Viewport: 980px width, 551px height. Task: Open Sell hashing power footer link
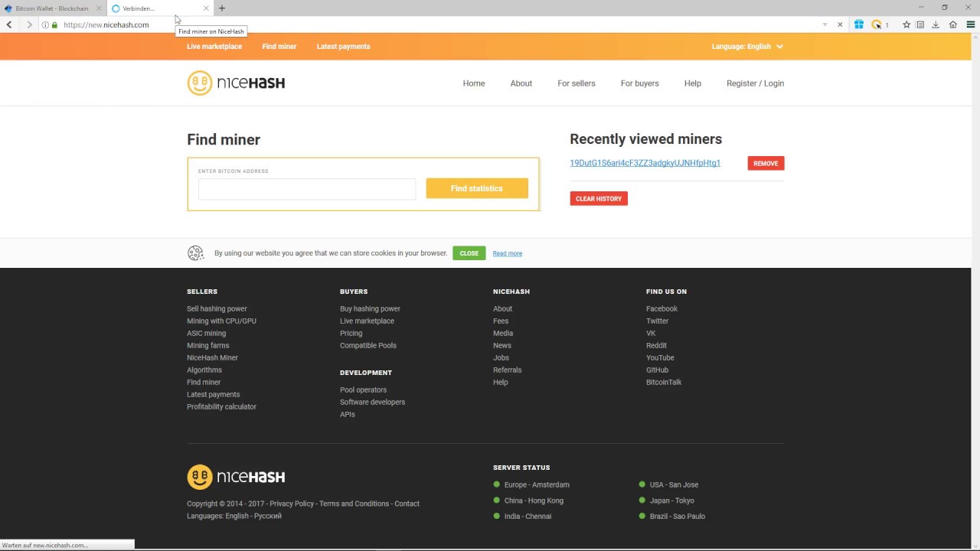tap(217, 309)
